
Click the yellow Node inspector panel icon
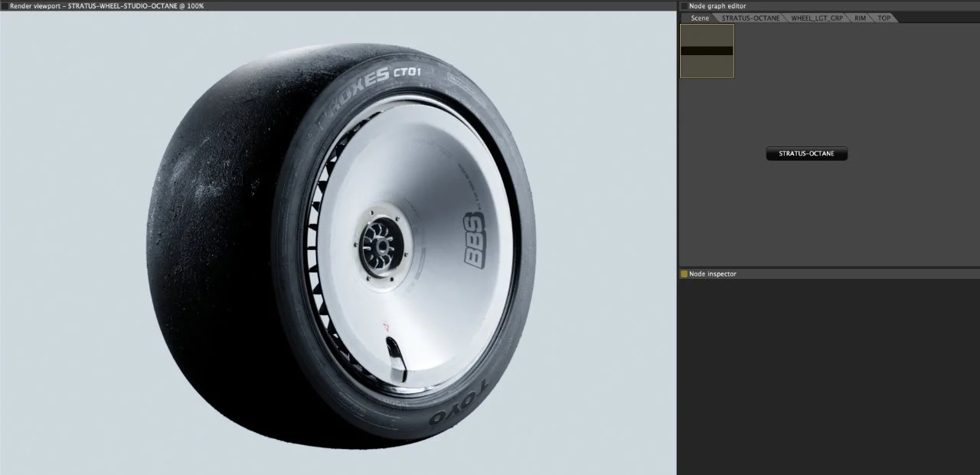click(684, 274)
